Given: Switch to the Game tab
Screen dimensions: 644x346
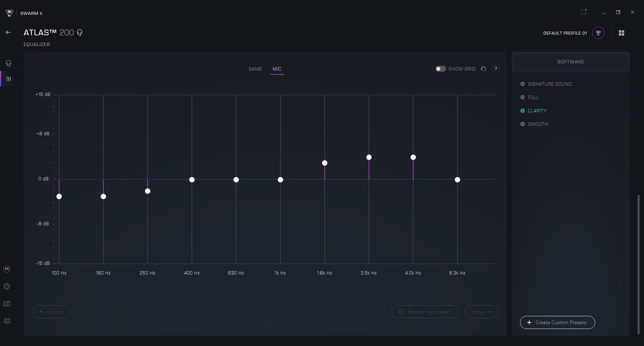Looking at the screenshot, I should (255, 69).
